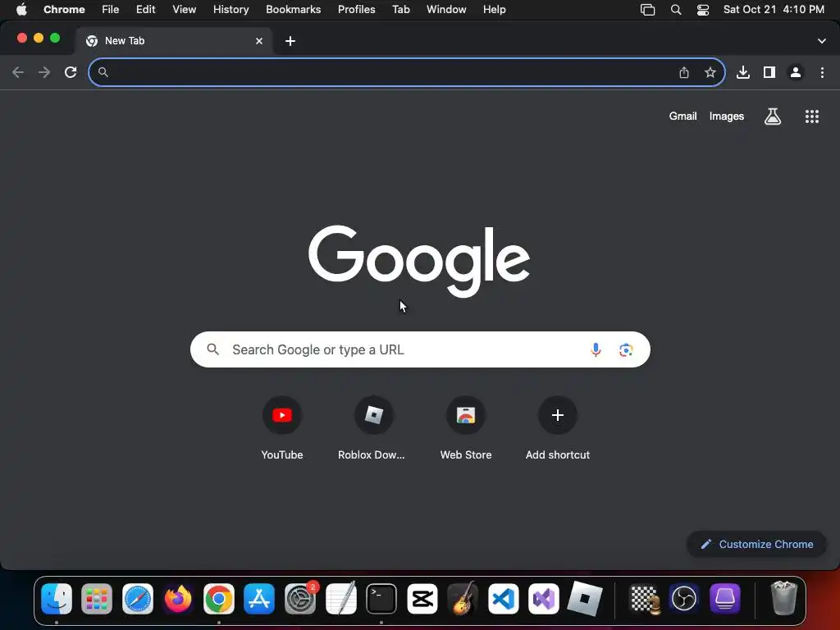Click the Stage Manager menu bar icon

tap(648, 10)
